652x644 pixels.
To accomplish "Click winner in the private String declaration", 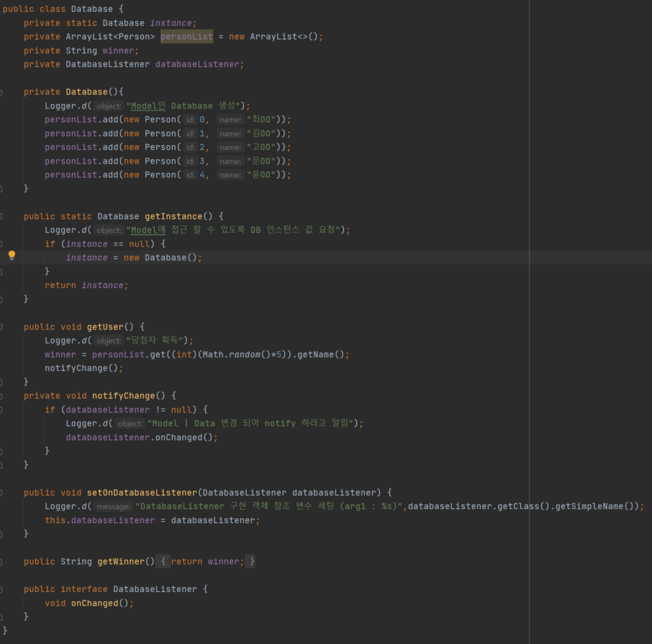I will point(118,51).
